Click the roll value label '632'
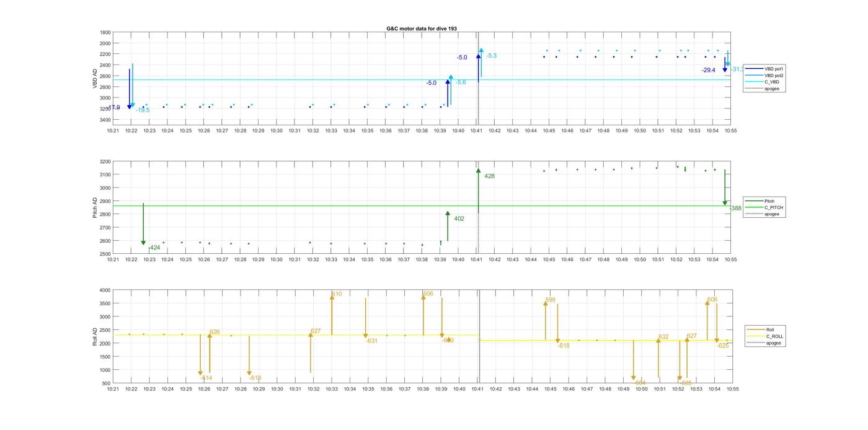This screenshot has width=868, height=430. pos(663,337)
